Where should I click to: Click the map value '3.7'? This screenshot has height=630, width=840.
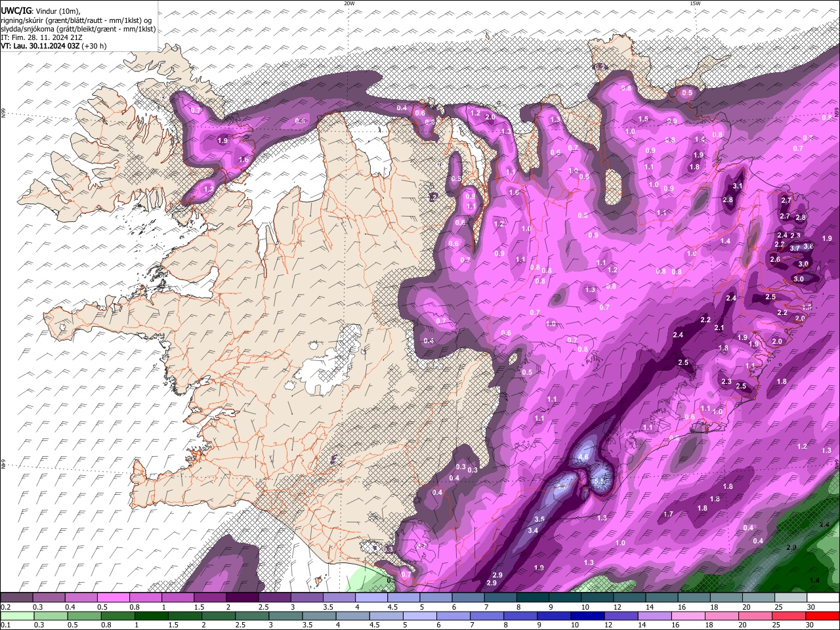(795, 248)
